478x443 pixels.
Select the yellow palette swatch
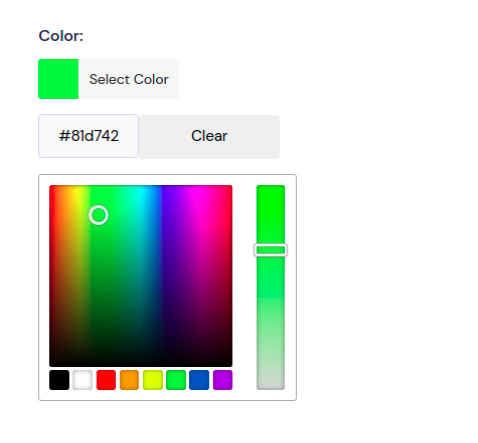coord(153,380)
